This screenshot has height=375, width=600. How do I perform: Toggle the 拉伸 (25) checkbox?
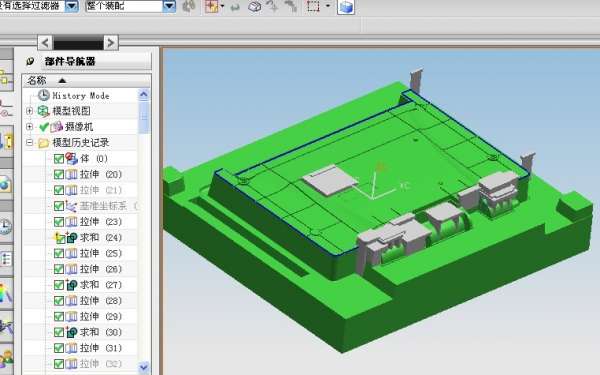tap(59, 253)
